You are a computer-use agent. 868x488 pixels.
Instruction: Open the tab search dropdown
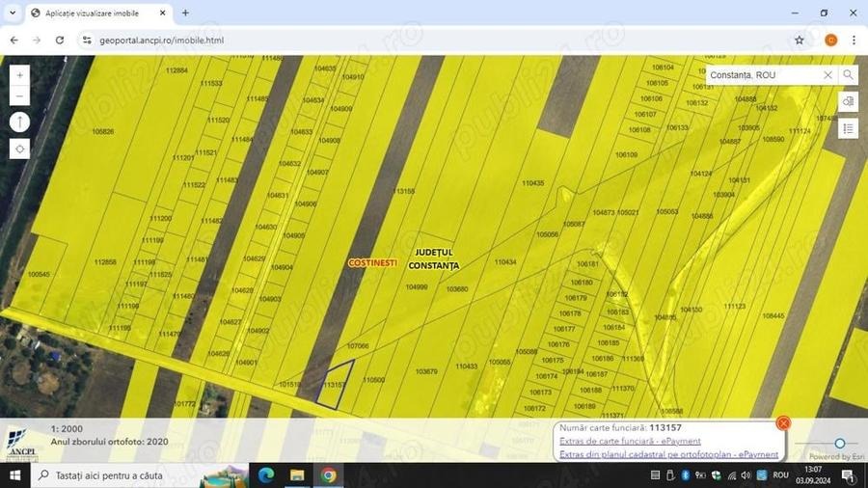[x=13, y=13]
